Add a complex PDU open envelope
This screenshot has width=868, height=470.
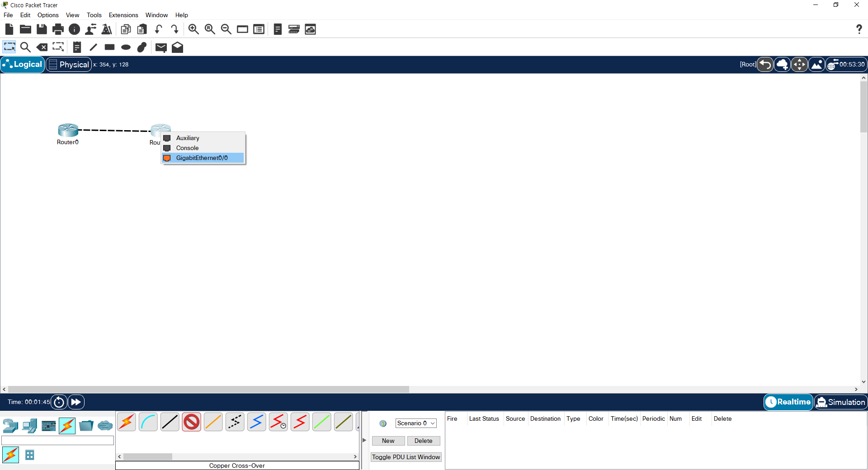pos(177,47)
